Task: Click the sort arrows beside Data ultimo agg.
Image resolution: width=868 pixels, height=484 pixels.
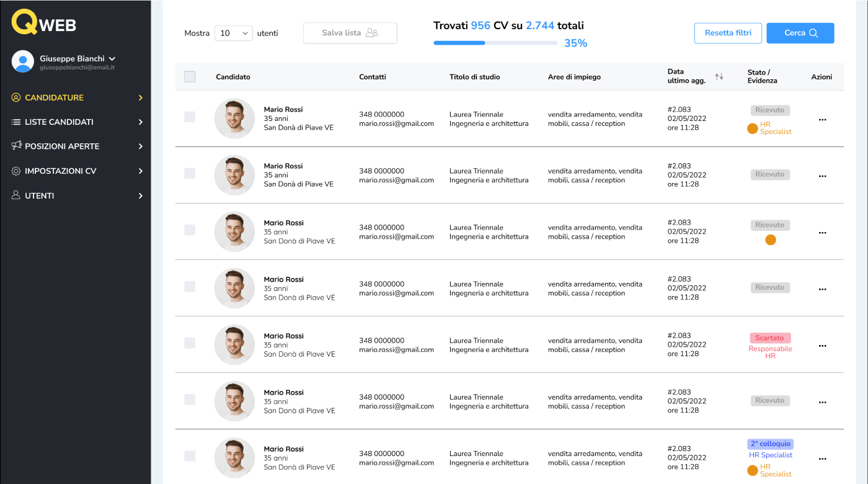Action: pyautogui.click(x=719, y=76)
